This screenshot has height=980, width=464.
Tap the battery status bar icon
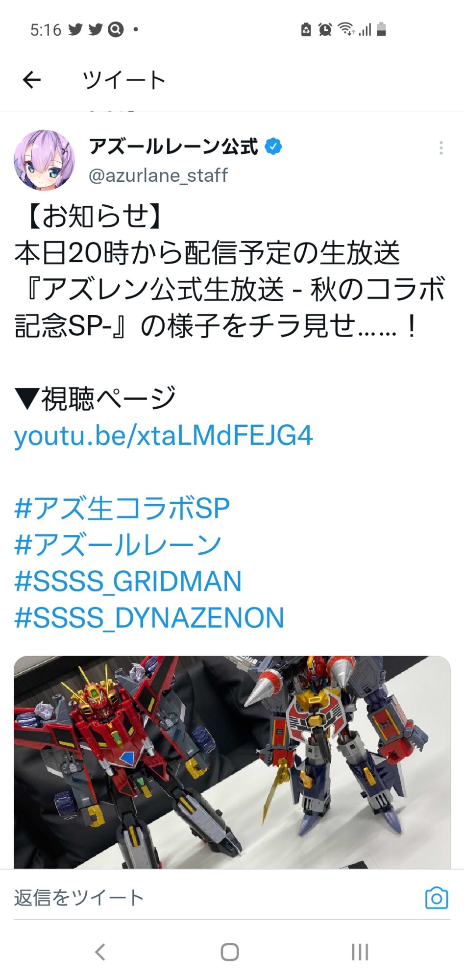pyautogui.click(x=382, y=29)
